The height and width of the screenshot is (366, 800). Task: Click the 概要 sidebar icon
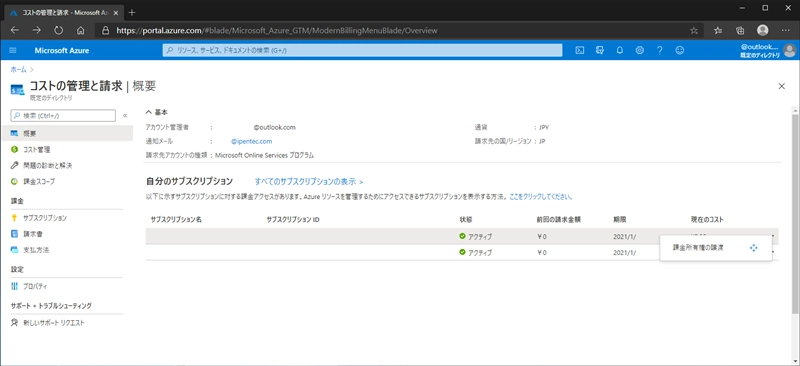[14, 133]
